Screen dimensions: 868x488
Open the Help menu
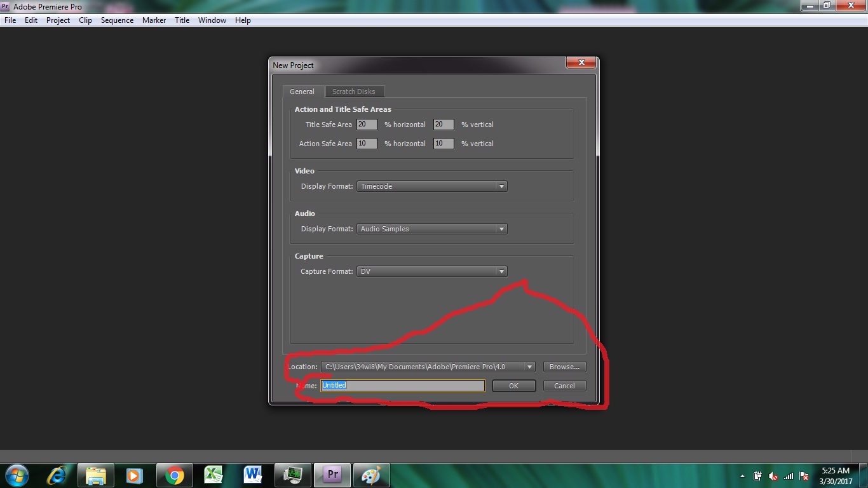(243, 20)
